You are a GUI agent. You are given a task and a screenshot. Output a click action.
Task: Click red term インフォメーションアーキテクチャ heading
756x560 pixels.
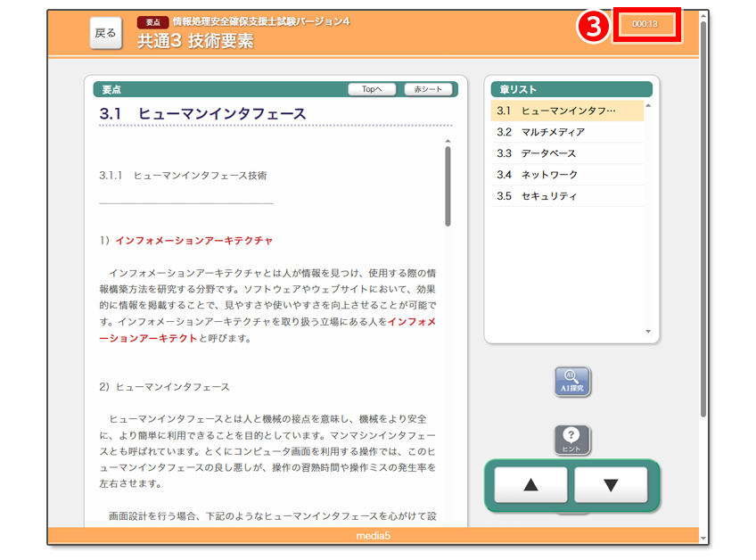(193, 240)
